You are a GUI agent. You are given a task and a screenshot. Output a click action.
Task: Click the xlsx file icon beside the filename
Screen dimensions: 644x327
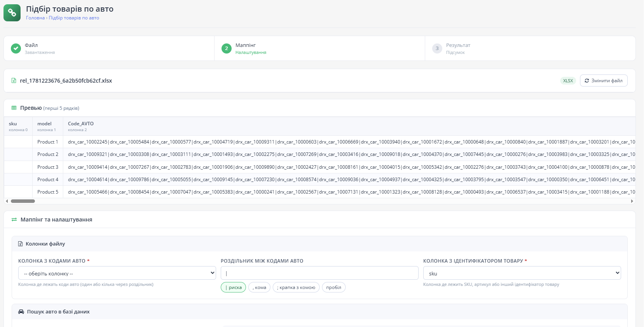14,81
